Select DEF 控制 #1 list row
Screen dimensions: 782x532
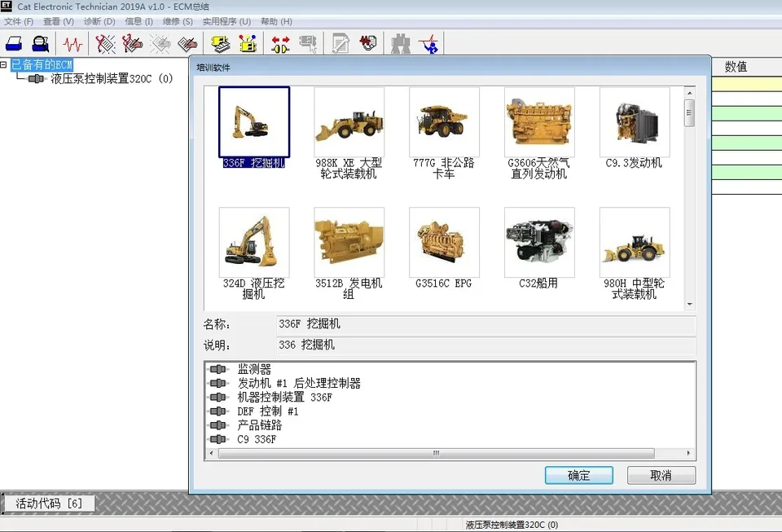pyautogui.click(x=267, y=411)
